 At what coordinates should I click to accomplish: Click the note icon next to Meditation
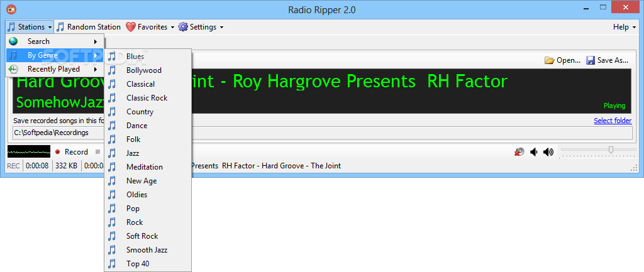tap(112, 167)
